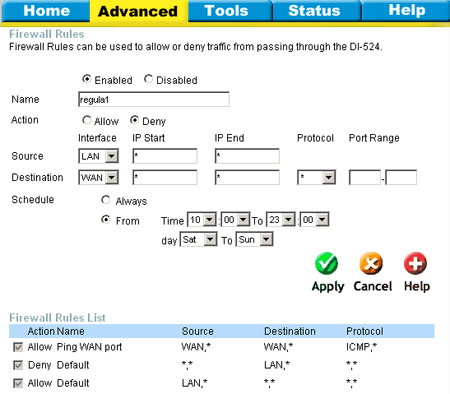Click the red Help plus icon
The image size is (450, 394).
pos(415,263)
